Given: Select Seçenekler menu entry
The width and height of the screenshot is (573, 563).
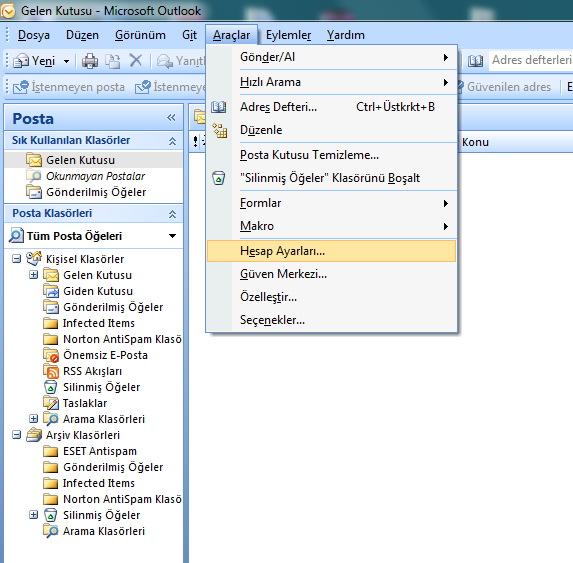Looking at the screenshot, I should [332, 320].
